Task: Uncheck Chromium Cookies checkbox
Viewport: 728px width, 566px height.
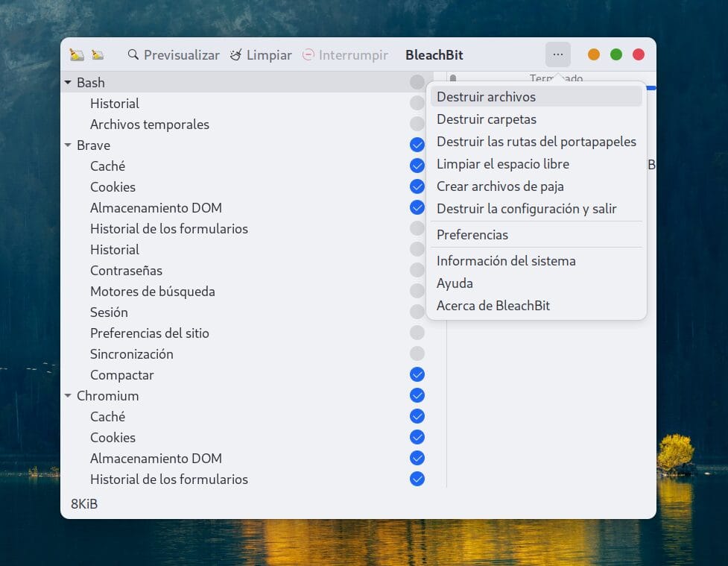Action: 417,437
